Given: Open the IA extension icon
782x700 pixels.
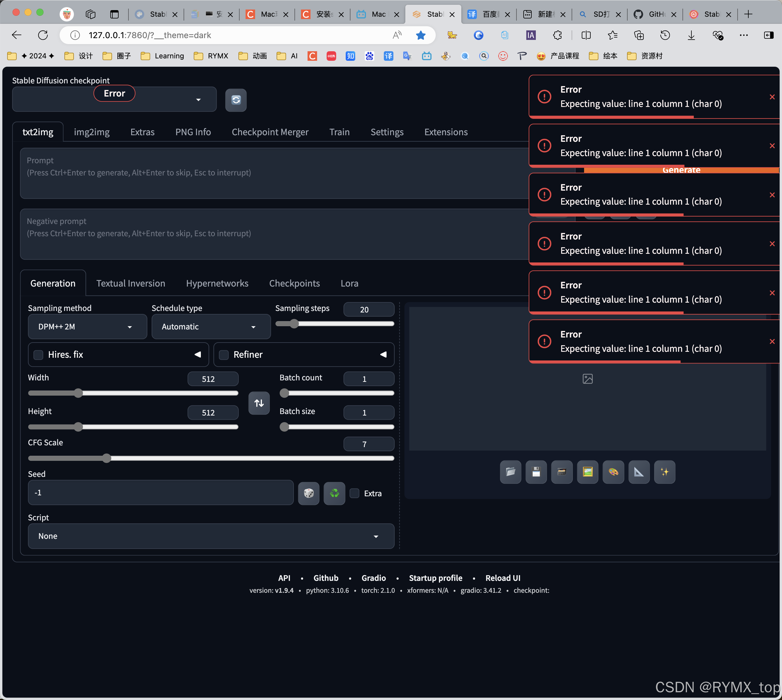Looking at the screenshot, I should pyautogui.click(x=531, y=35).
